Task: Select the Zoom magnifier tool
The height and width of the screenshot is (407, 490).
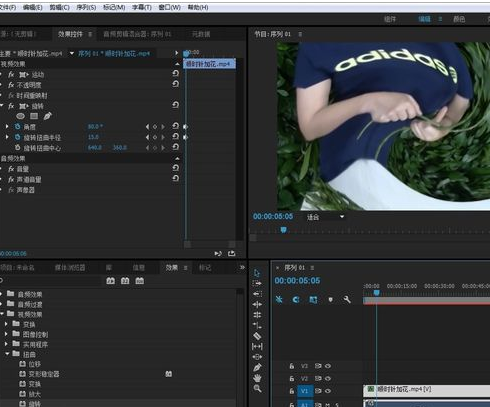Action: click(x=257, y=388)
